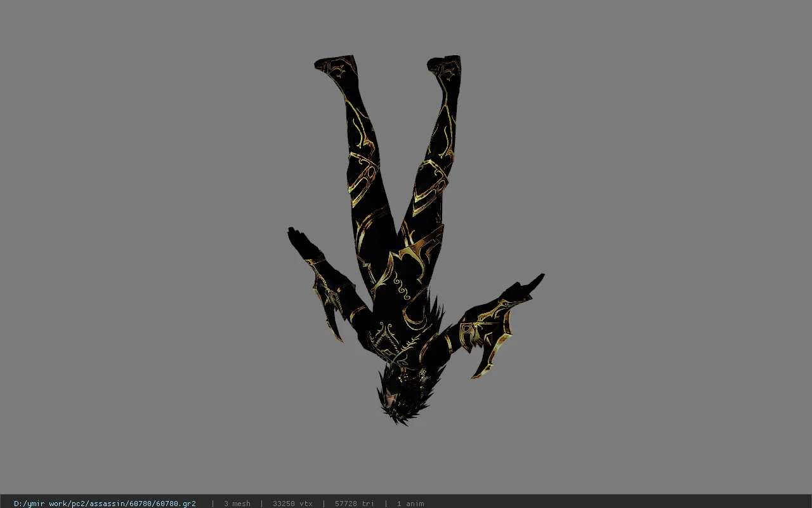Image resolution: width=812 pixels, height=508 pixels.
Task: Click the '3 mesh' status entry
Action: pyautogui.click(x=237, y=504)
